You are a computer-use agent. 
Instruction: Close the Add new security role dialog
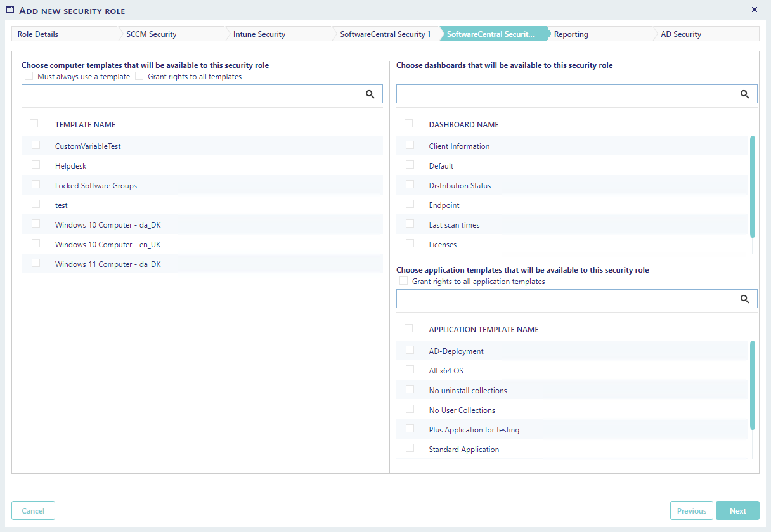(755, 10)
